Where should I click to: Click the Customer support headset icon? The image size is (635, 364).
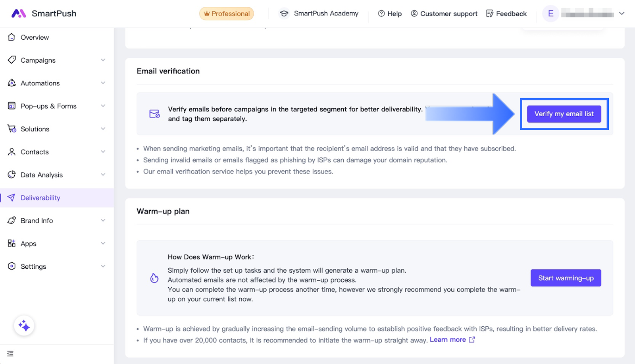[x=414, y=13]
